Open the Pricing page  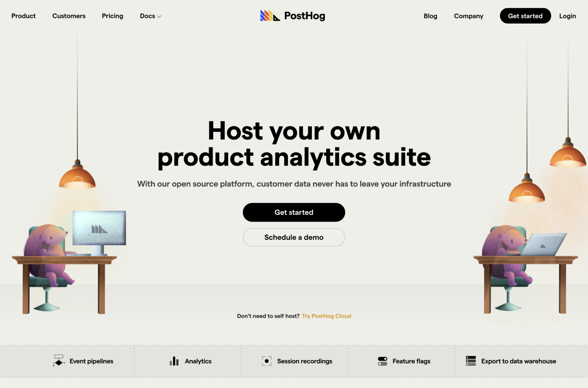tap(112, 16)
